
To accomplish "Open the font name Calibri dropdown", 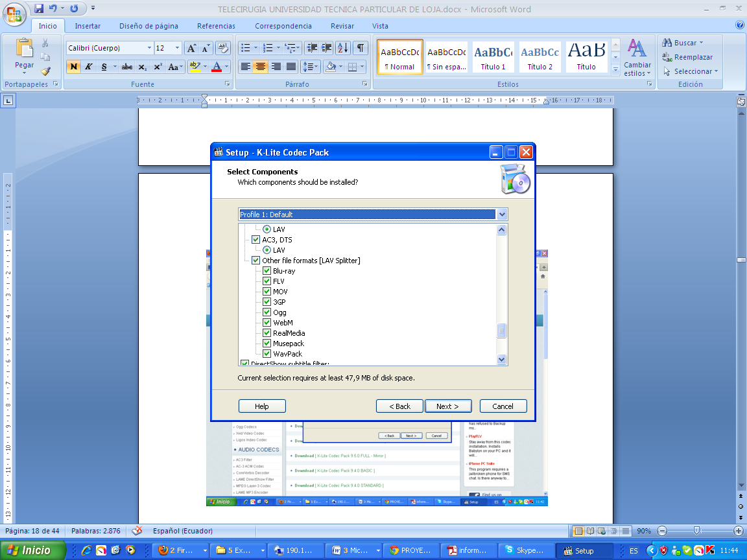I will click(x=149, y=48).
